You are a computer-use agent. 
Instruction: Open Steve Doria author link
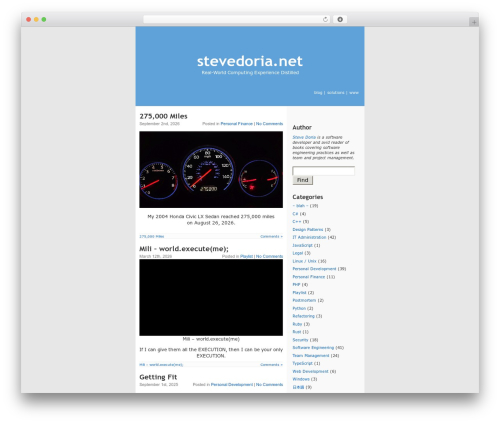click(x=304, y=137)
